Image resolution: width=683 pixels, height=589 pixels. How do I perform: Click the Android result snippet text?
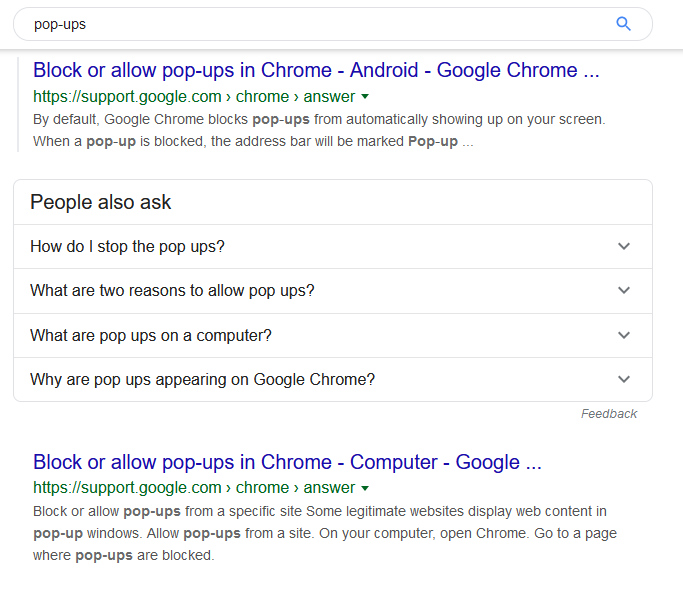coord(319,130)
